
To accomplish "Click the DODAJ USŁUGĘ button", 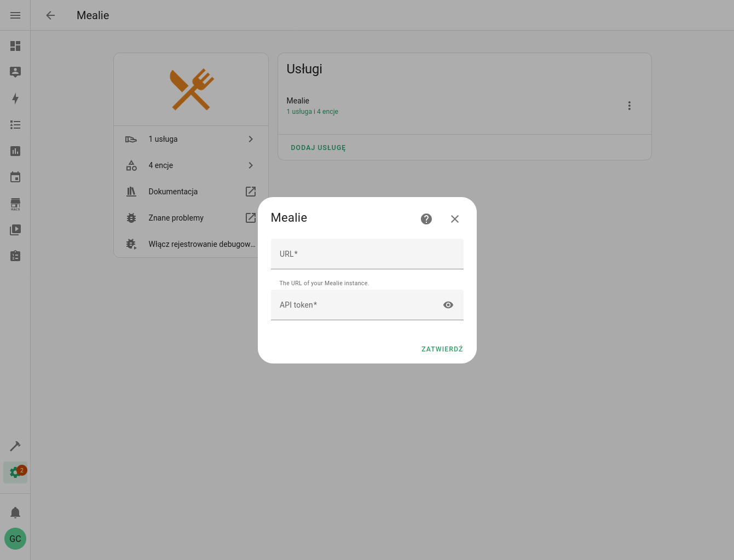I will [319, 148].
